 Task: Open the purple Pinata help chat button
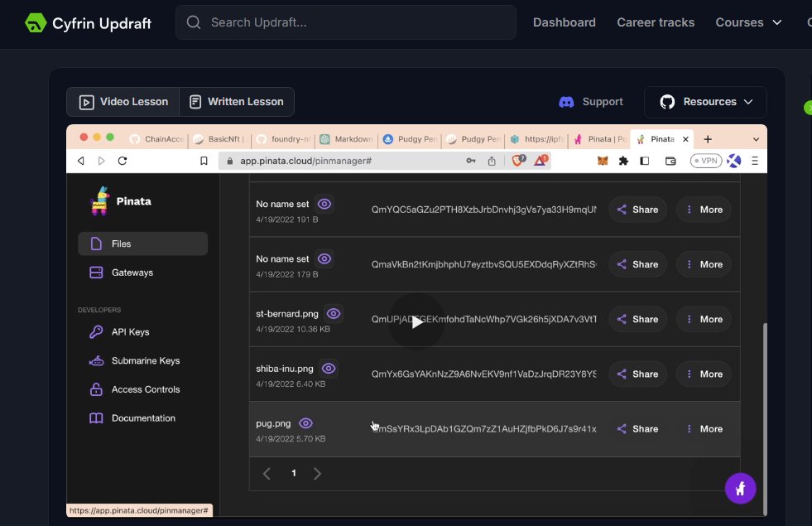[x=740, y=488]
